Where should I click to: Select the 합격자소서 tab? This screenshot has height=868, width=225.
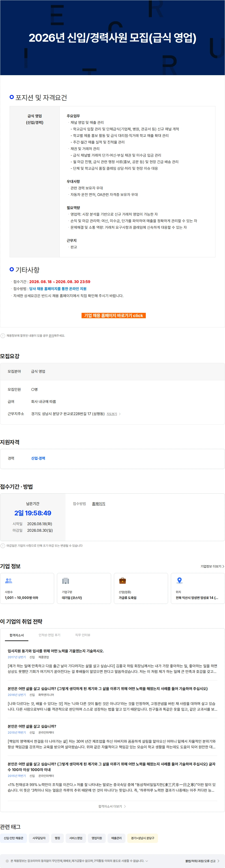17,635
